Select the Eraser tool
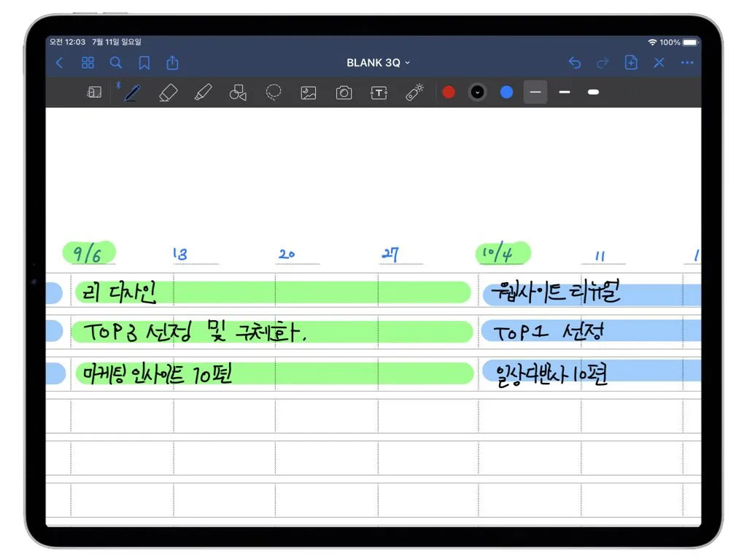 pos(169,93)
